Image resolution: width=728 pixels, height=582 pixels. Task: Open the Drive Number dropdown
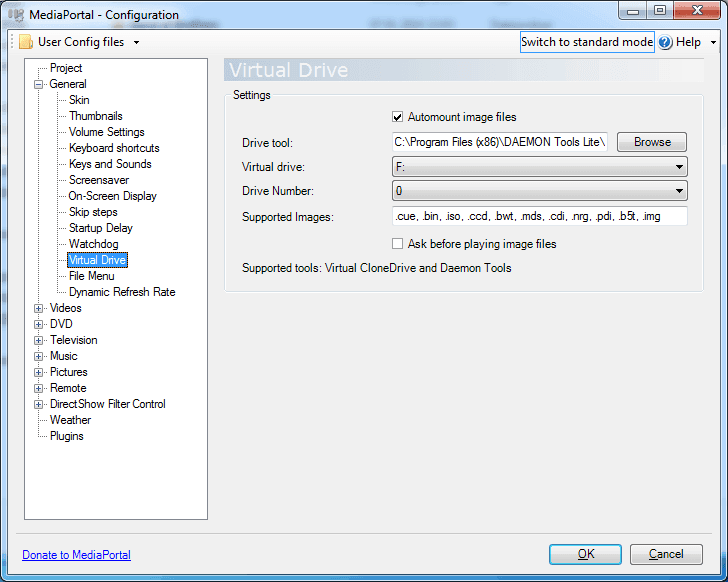pos(540,191)
